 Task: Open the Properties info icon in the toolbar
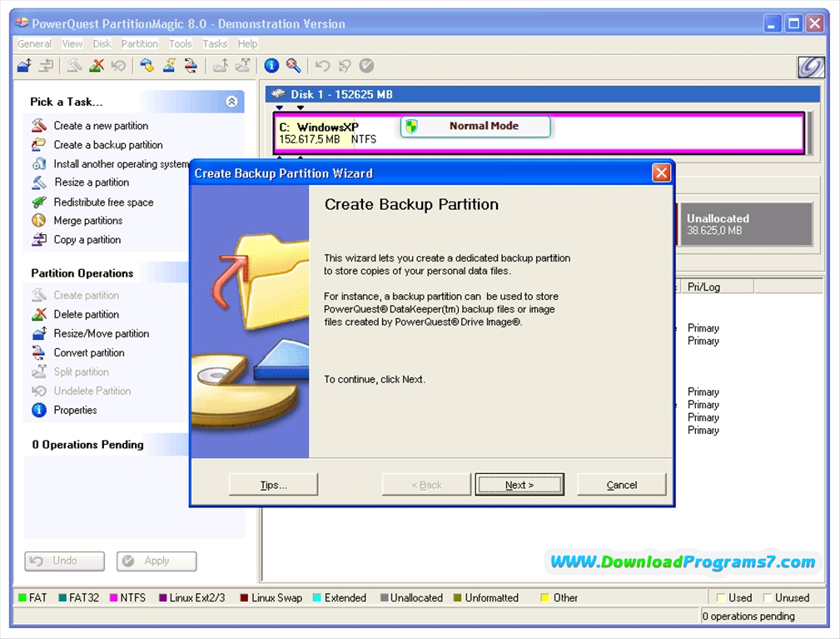pos(271,65)
